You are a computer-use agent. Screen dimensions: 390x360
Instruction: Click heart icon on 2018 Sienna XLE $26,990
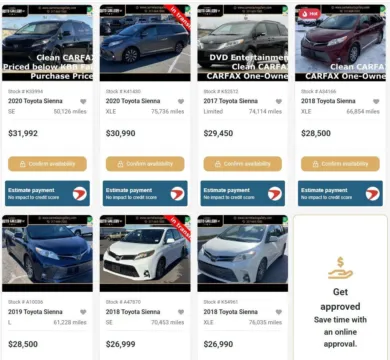pos(279,312)
